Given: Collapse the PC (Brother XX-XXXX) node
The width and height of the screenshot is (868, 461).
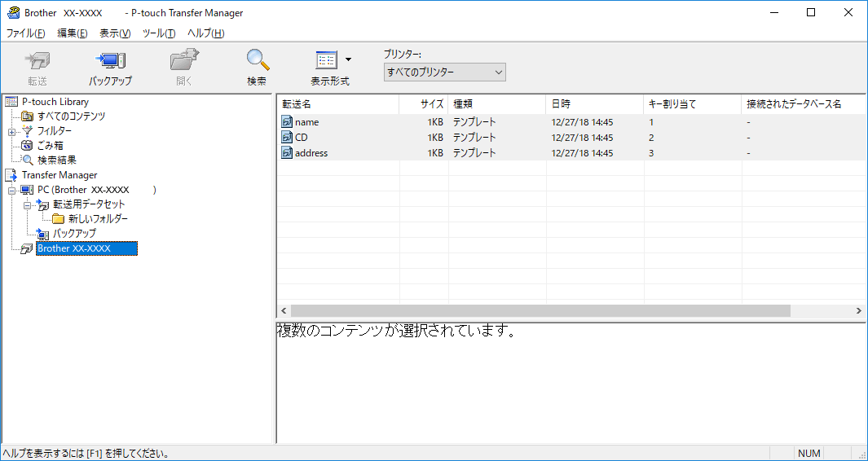Looking at the screenshot, I should [x=11, y=191].
